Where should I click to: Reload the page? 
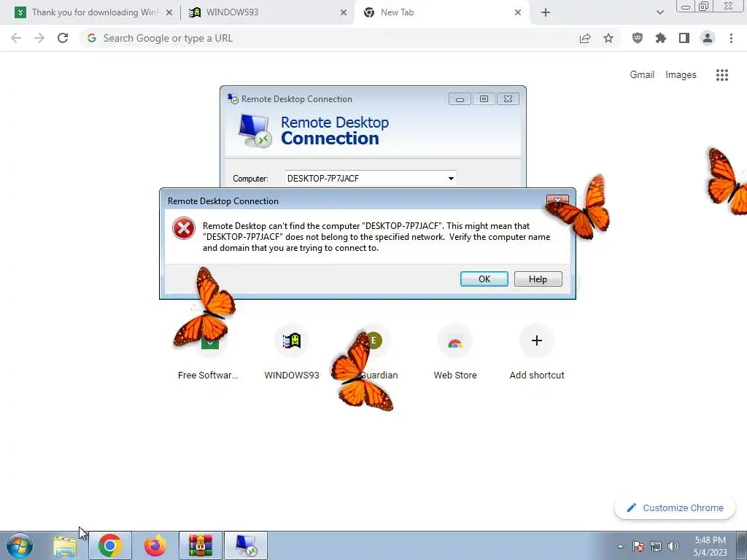pos(63,38)
